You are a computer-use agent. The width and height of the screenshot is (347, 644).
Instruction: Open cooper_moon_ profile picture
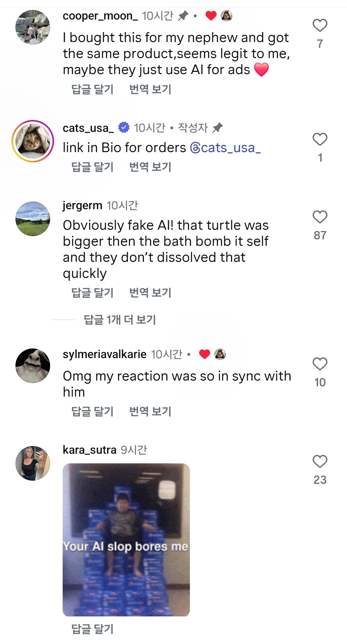pyautogui.click(x=33, y=27)
